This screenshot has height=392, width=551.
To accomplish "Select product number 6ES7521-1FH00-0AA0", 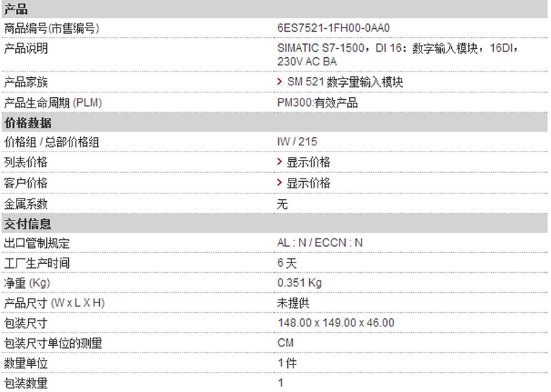I will click(x=333, y=28).
